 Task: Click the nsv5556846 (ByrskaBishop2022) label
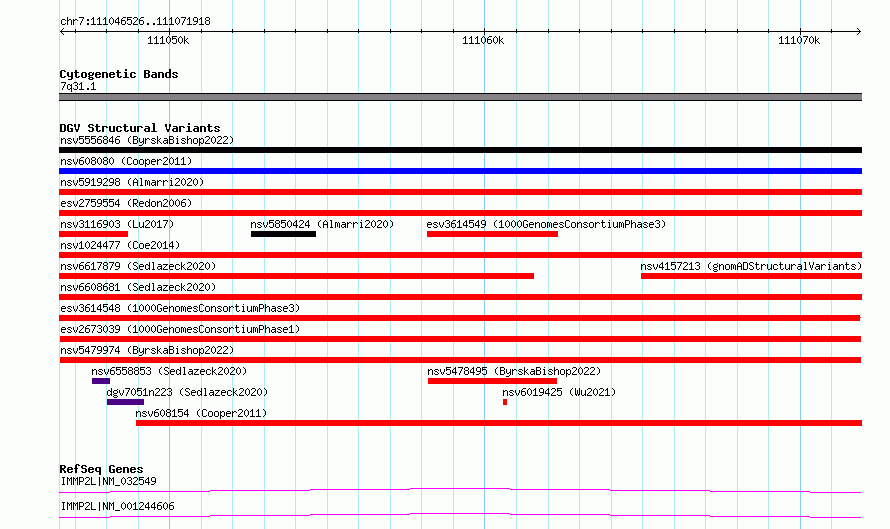[x=147, y=140]
